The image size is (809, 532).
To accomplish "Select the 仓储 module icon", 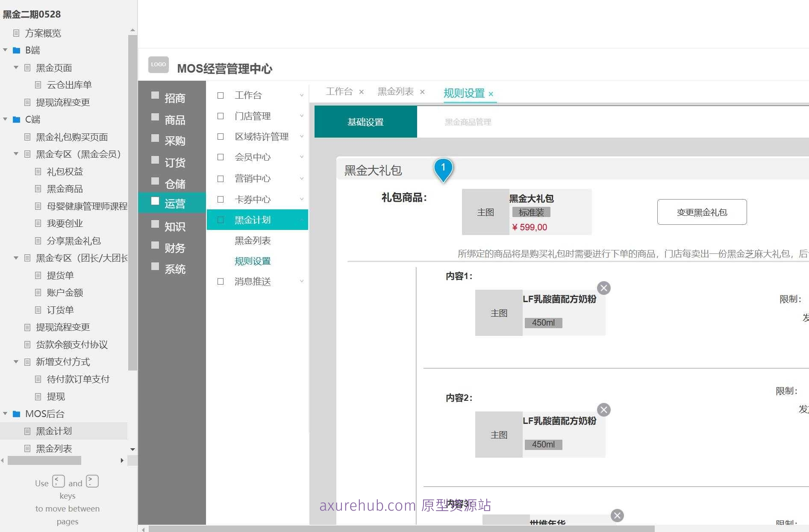I will pos(155,181).
